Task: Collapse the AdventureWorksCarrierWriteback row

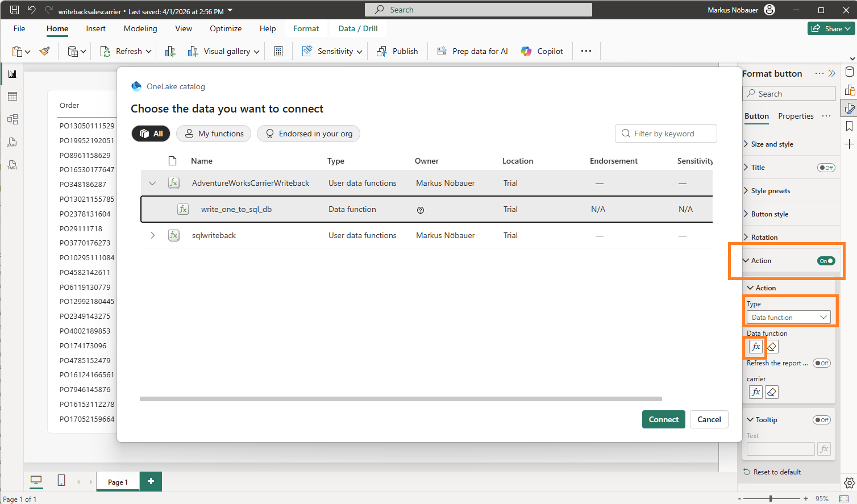Action: tap(152, 183)
